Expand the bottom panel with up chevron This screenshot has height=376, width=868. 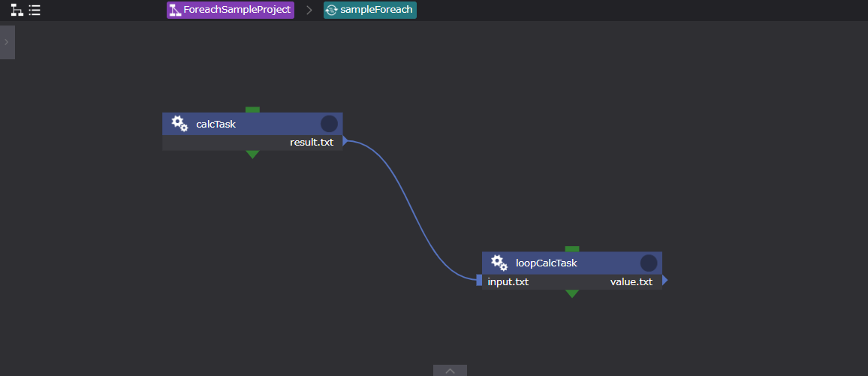pos(450,370)
